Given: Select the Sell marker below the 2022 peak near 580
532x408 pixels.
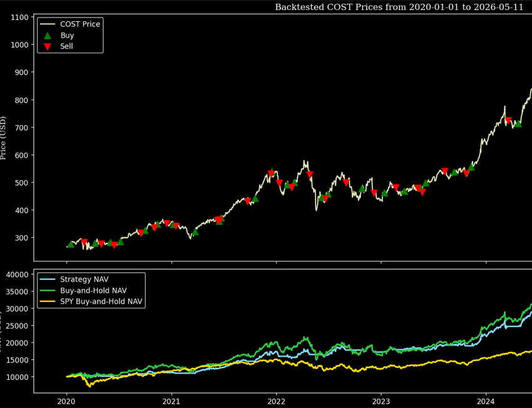Looking at the screenshot, I should [310, 175].
